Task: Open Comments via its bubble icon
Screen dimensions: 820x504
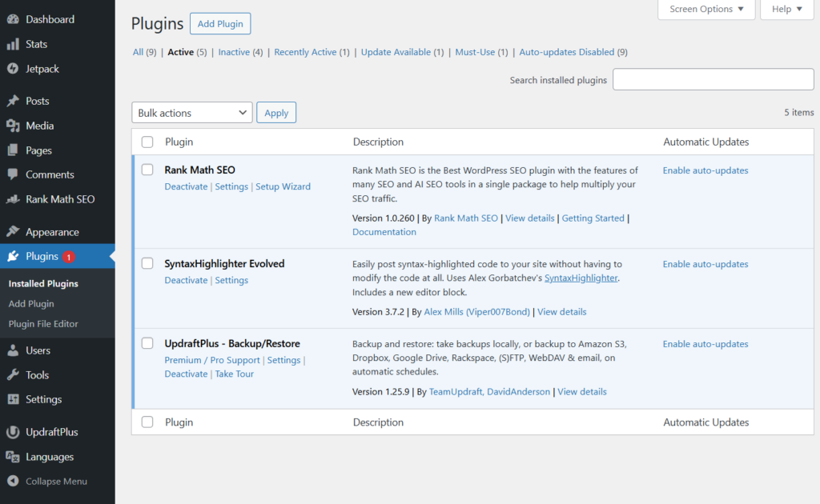Action: coord(13,174)
